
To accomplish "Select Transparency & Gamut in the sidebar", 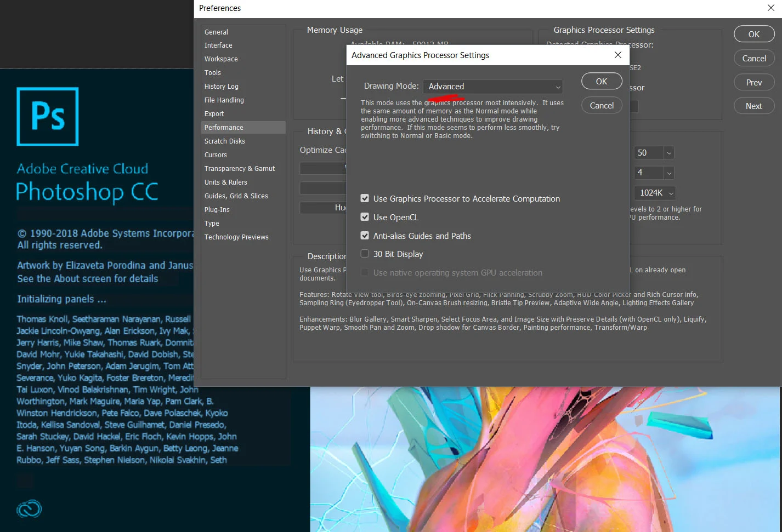I will (240, 168).
